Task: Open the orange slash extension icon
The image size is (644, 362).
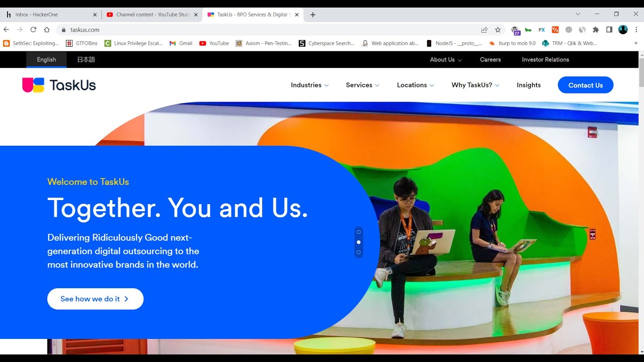Action: click(555, 30)
